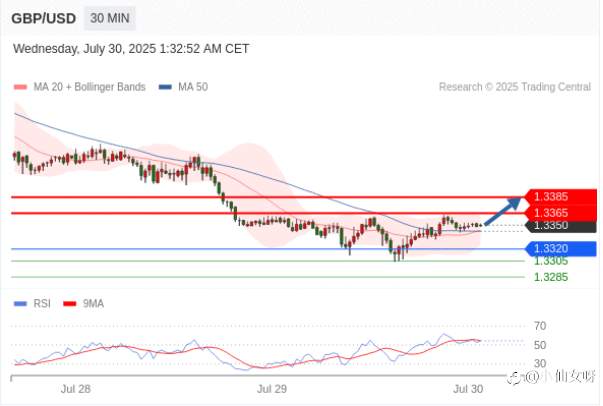
Task: Click the RSI 50 level label
Action: (x=540, y=345)
